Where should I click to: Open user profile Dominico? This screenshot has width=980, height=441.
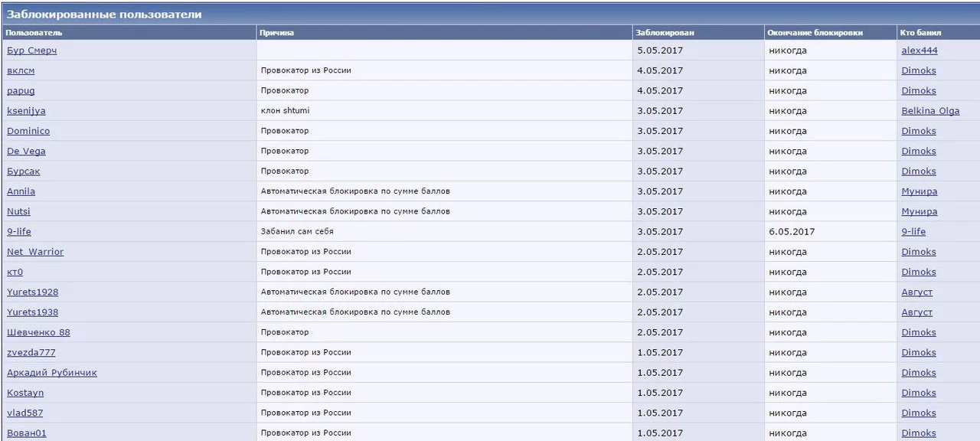coord(28,131)
